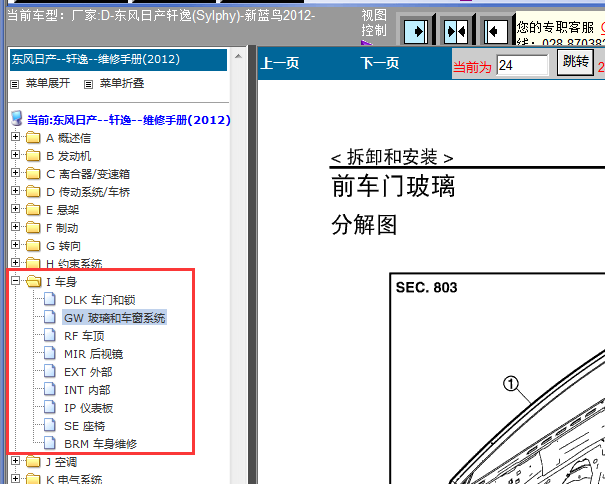Screen dimensions: 605x484
Task: Click the page icon of IP 仪表板
Action: (x=50, y=407)
